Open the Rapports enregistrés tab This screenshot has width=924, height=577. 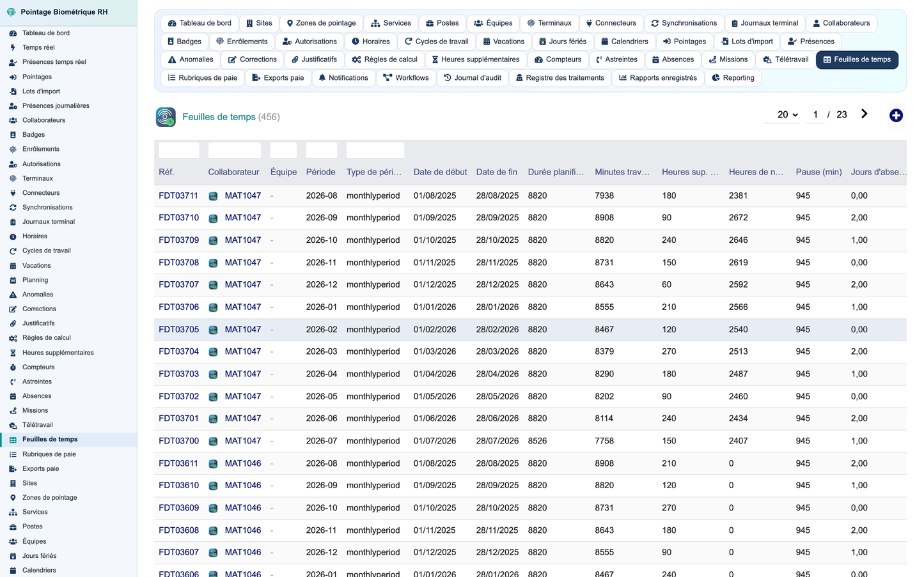[x=658, y=78]
